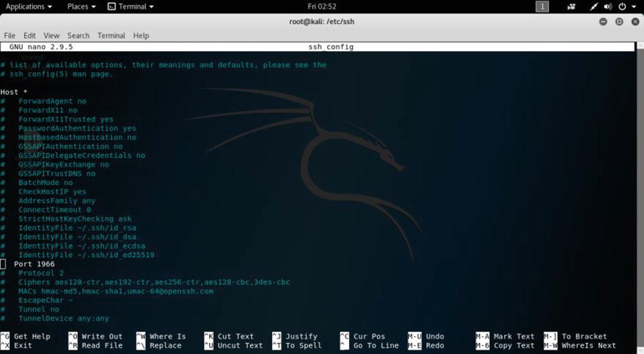The width and height of the screenshot is (644, 354).
Task: Click the GNU nano 2.9.5 title text
Action: tap(41, 47)
